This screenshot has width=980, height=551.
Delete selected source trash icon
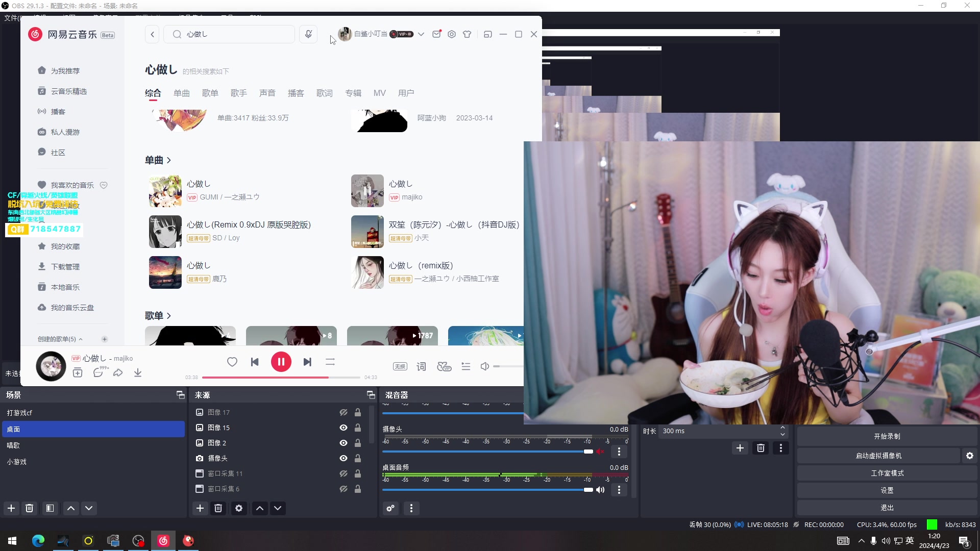pyautogui.click(x=218, y=508)
